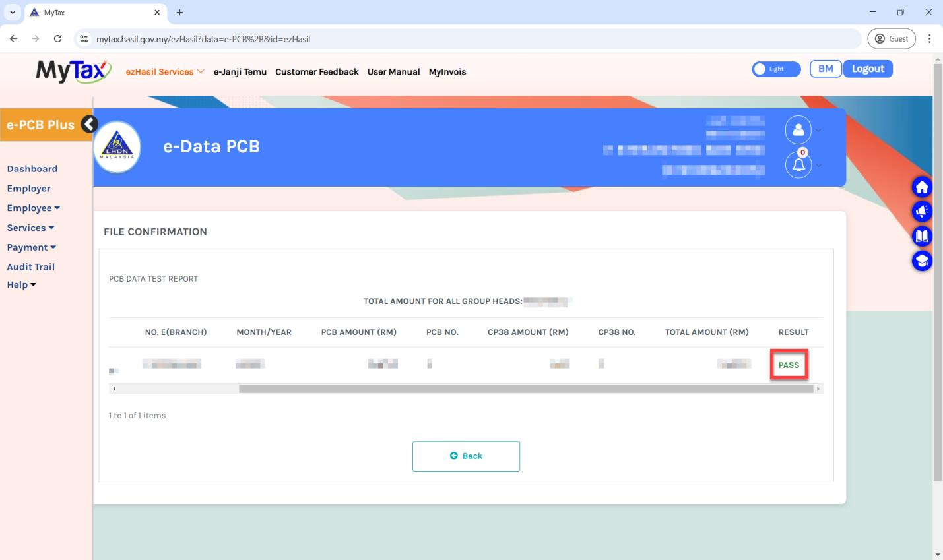943x560 pixels.
Task: Expand the ezHasil Services dropdown
Action: click(165, 72)
